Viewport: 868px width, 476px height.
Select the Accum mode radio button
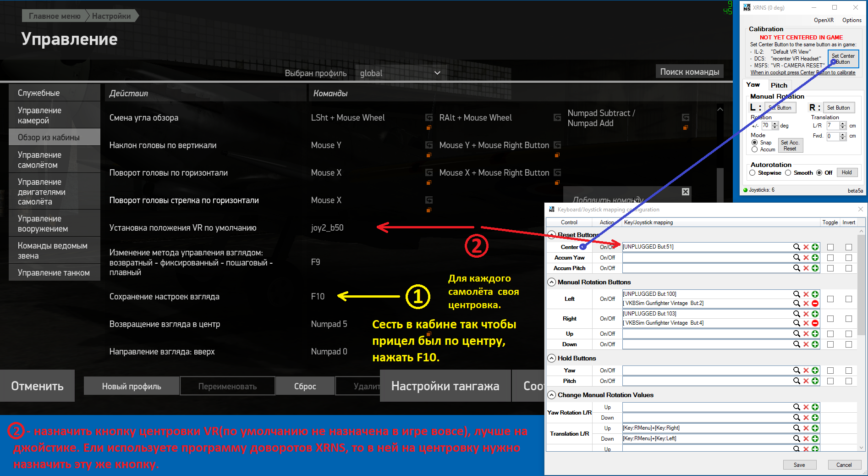tap(754, 149)
